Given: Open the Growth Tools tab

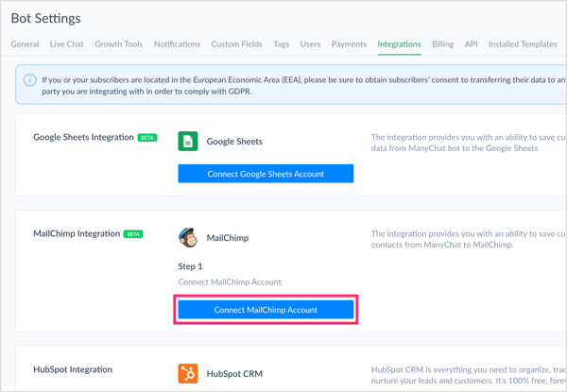Looking at the screenshot, I should [119, 44].
